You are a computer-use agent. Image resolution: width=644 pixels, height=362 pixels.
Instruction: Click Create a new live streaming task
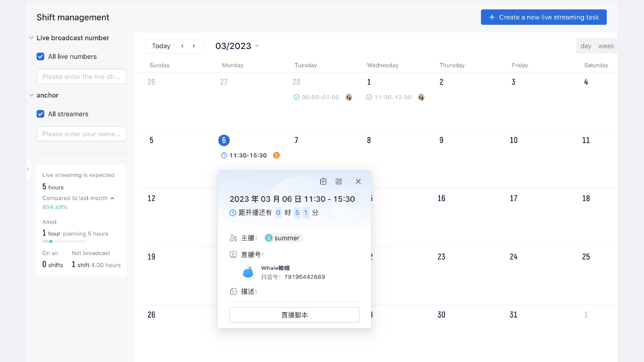[x=543, y=17]
